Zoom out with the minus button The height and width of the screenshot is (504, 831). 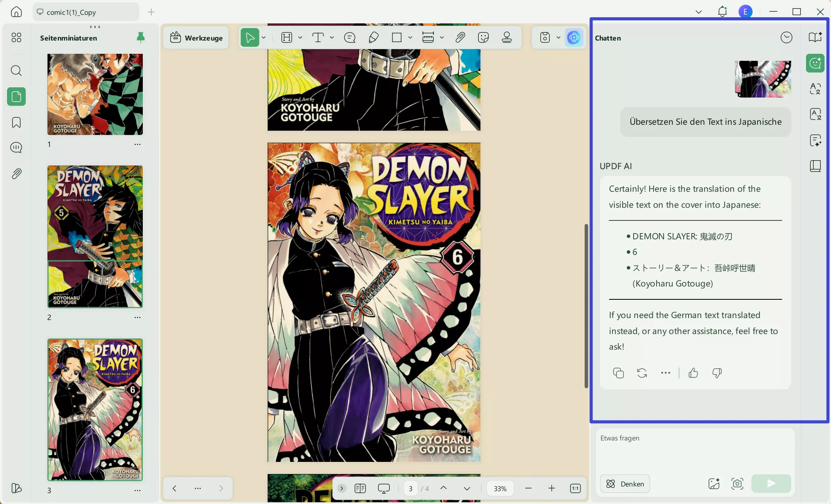coord(528,488)
